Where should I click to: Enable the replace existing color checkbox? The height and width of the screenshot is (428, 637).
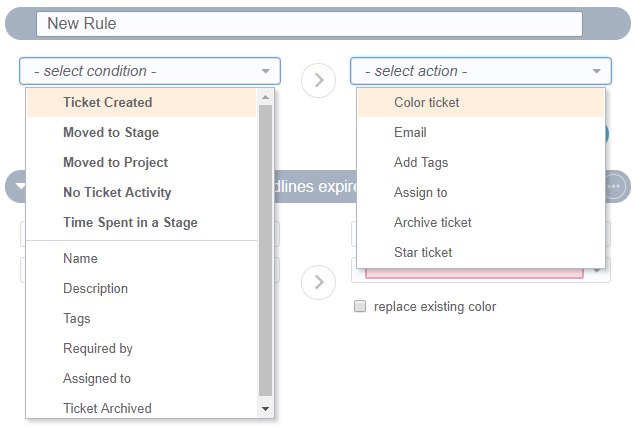(x=360, y=307)
